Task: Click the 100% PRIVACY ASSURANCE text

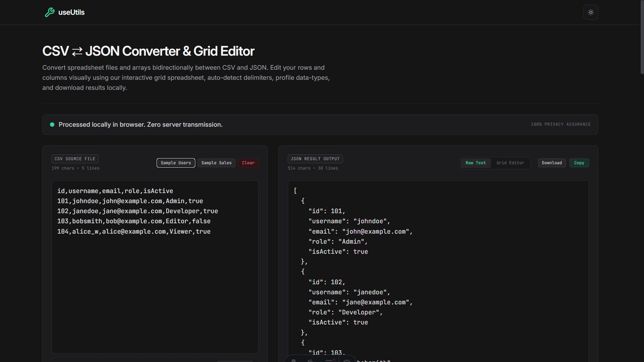Action: tap(561, 124)
